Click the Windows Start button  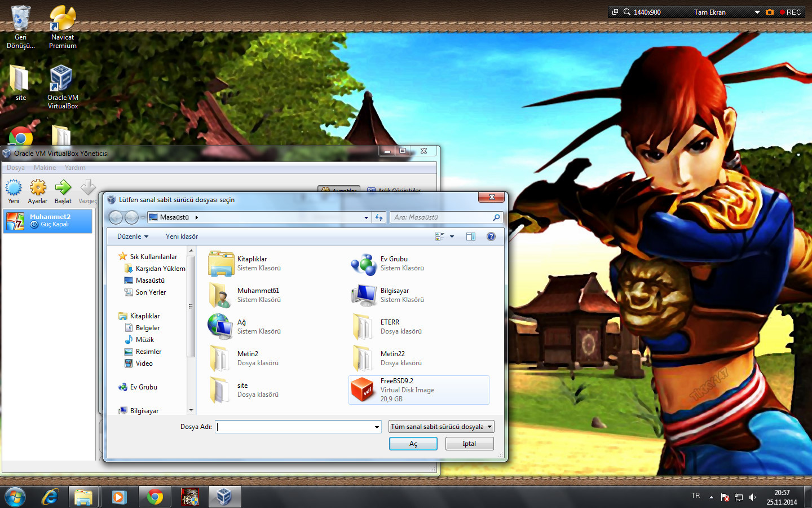[15, 497]
